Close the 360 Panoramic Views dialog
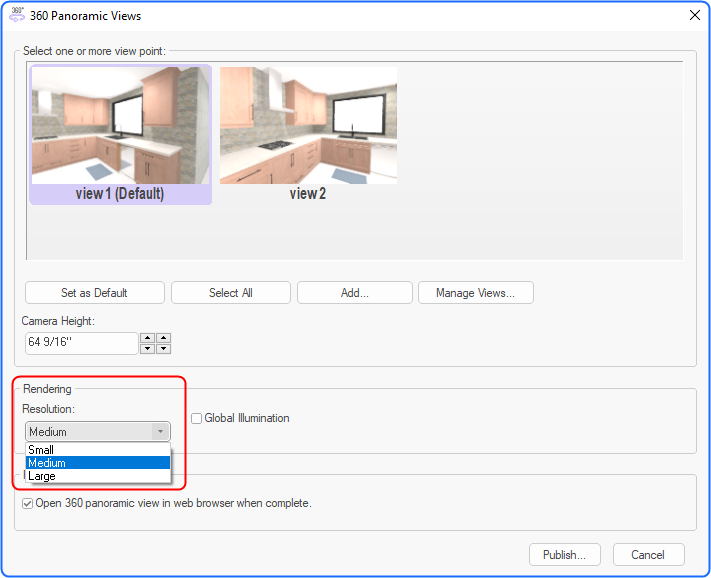This screenshot has width=711, height=578. click(x=694, y=15)
